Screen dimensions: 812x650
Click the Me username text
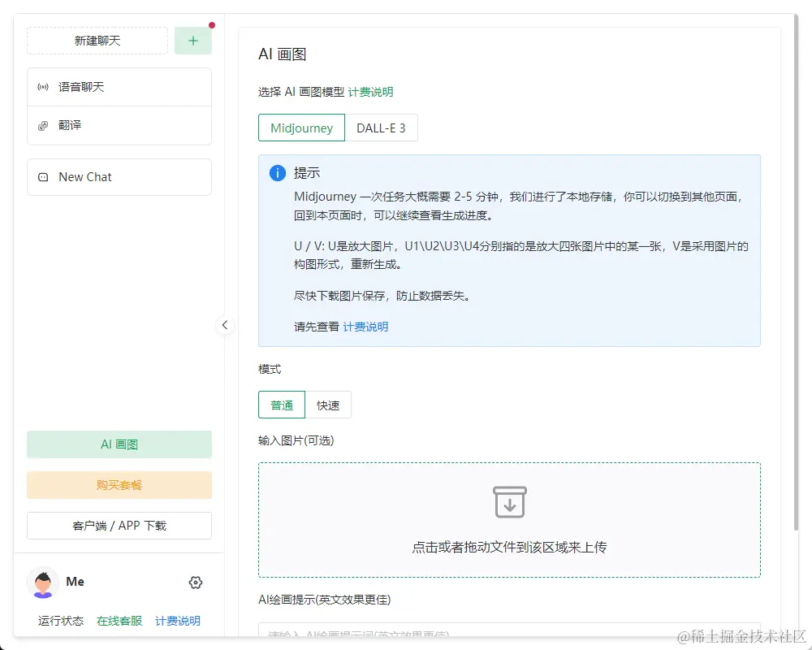[x=75, y=582]
